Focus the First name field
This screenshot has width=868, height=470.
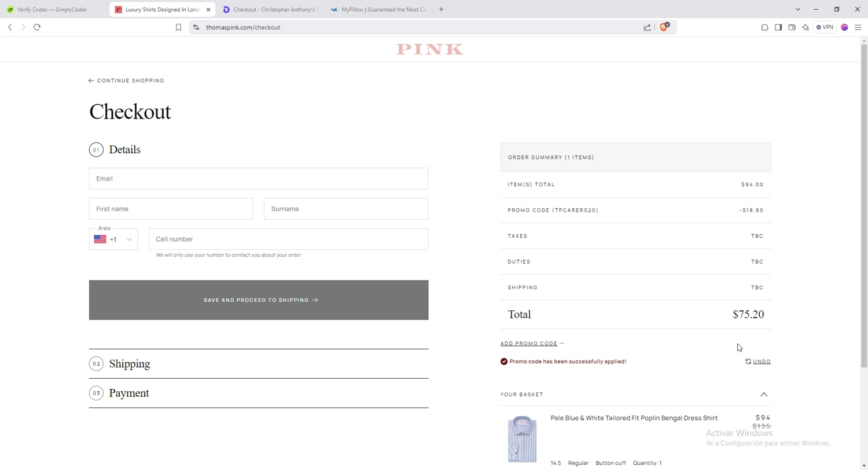click(171, 209)
